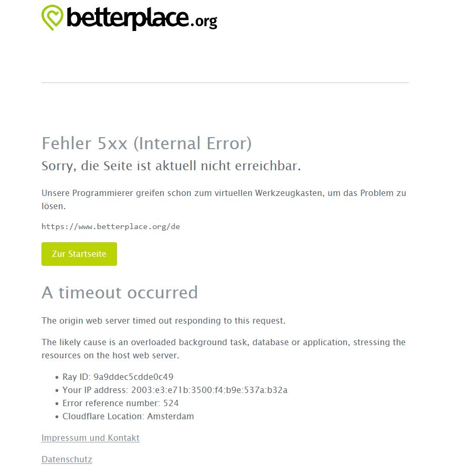
Task: Click the bullet before Cloudflare Location
Action: [57, 417]
